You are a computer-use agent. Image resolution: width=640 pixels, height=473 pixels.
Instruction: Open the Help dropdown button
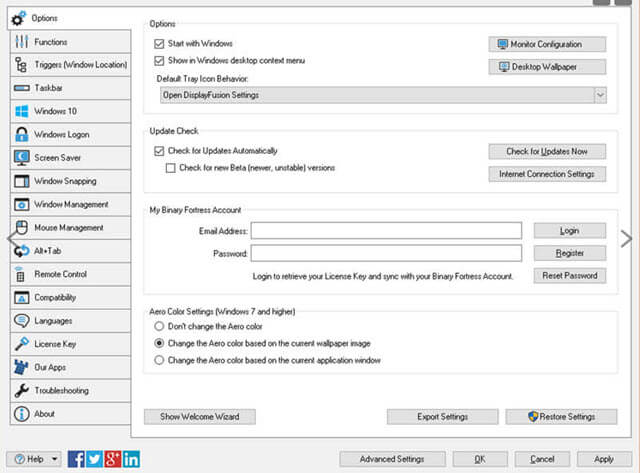34,459
